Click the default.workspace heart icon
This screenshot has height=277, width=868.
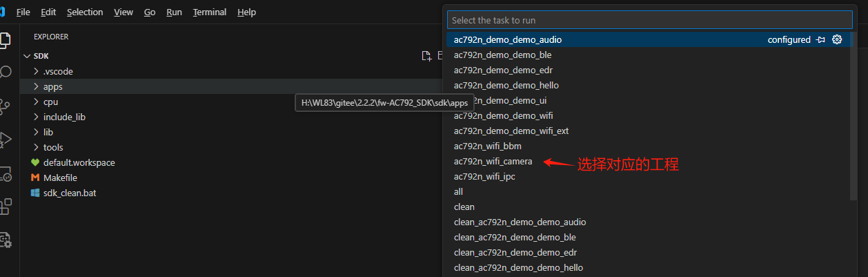click(x=35, y=162)
